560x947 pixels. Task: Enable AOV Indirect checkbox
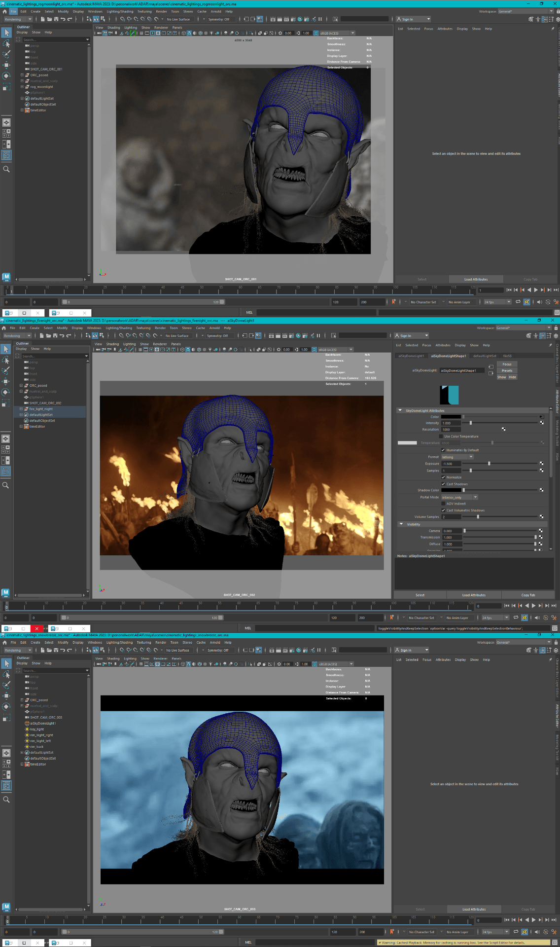[443, 504]
